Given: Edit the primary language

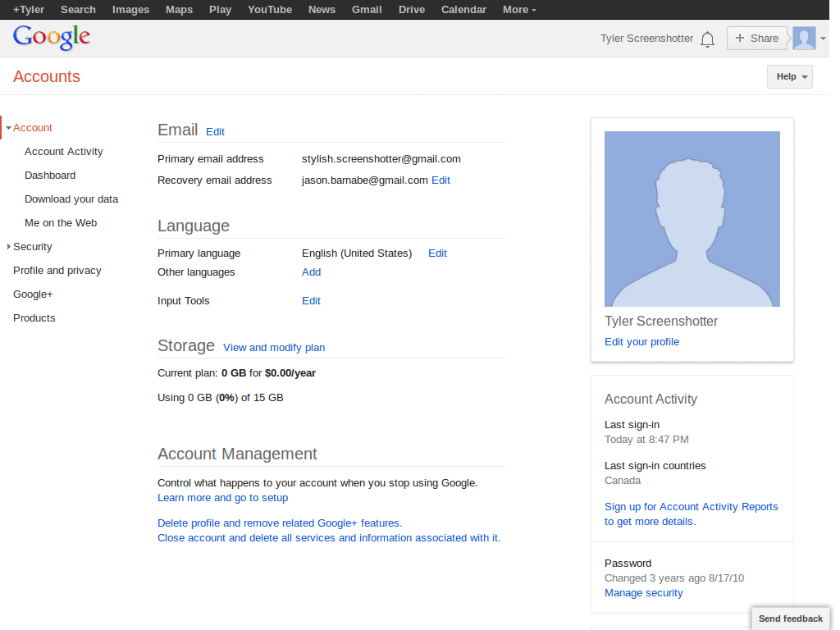Looking at the screenshot, I should point(437,253).
